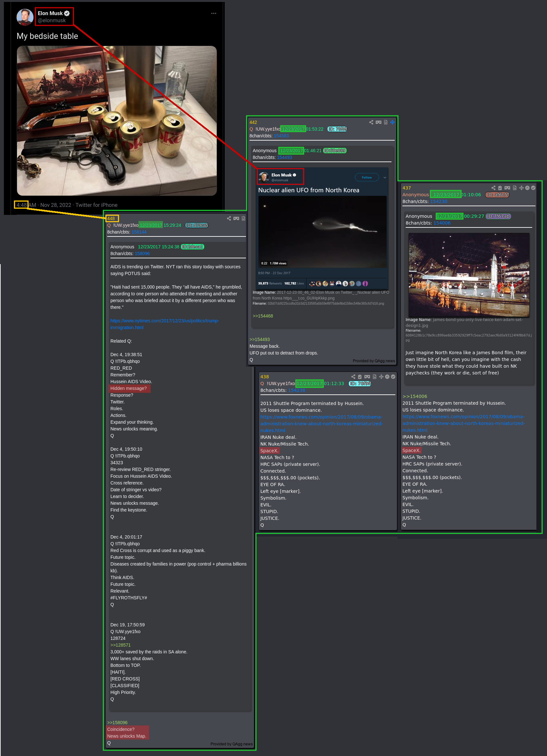Click the Follow button on the UFO tweet
This screenshot has height=756, width=547.
pyautogui.click(x=367, y=177)
